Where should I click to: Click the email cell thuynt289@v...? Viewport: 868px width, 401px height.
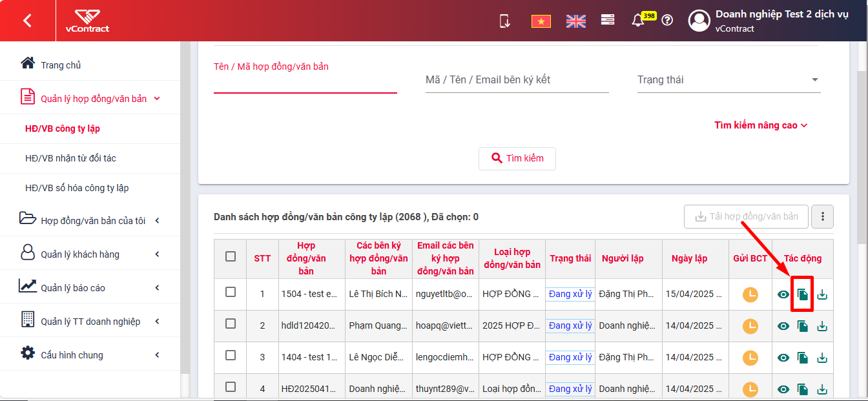(x=445, y=389)
